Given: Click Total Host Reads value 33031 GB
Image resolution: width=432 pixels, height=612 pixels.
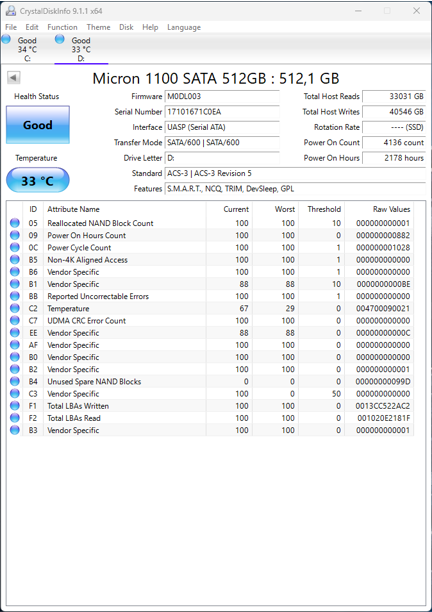Looking at the screenshot, I should coord(394,96).
